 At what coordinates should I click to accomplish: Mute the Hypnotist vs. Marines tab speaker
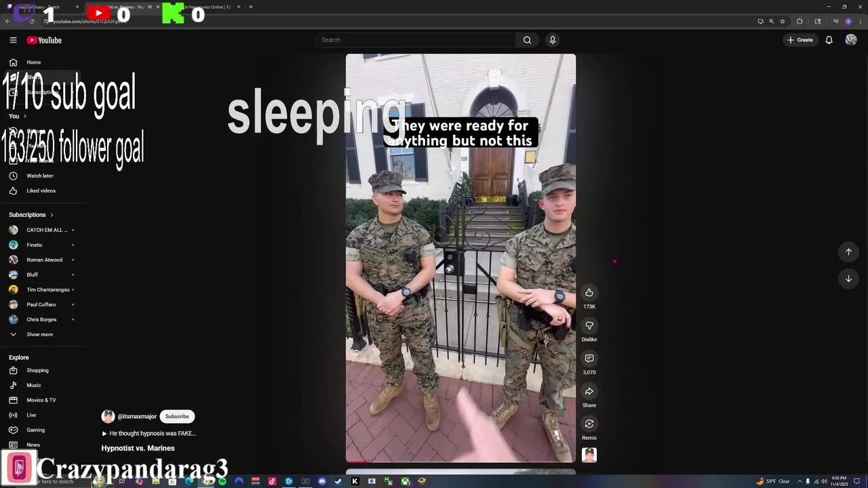click(x=150, y=7)
